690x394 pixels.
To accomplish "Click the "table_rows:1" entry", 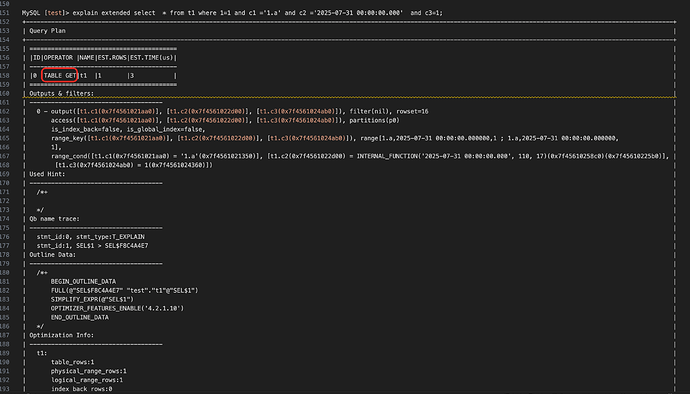I will [73, 362].
